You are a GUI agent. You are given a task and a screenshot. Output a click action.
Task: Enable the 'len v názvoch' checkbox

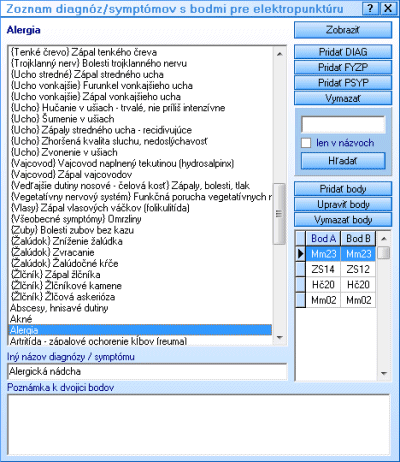click(x=306, y=143)
